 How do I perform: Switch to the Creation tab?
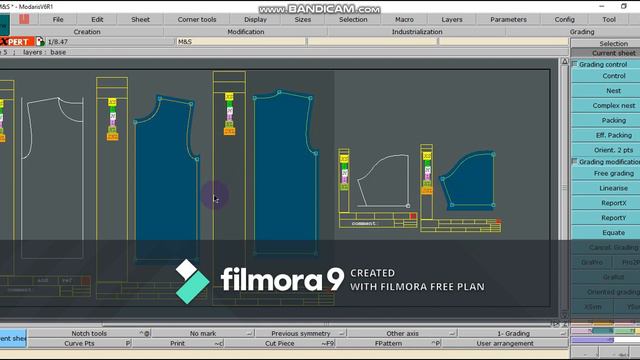coord(87,31)
